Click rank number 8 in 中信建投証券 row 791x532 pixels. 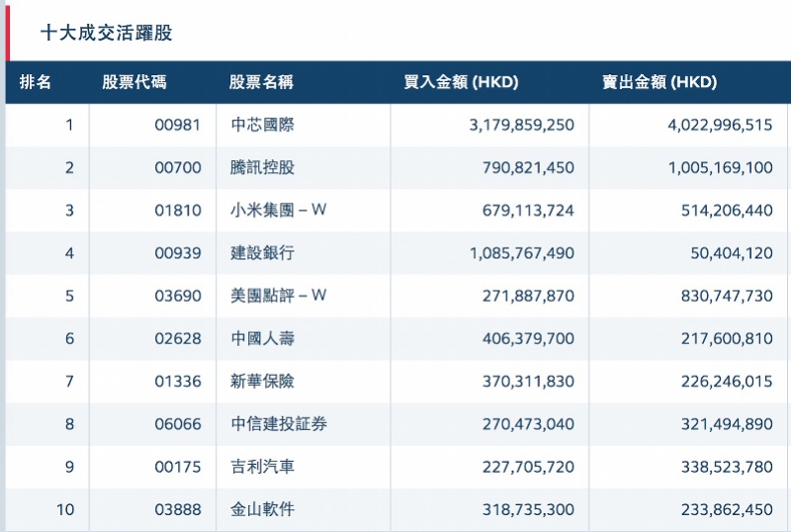pyautogui.click(x=69, y=424)
